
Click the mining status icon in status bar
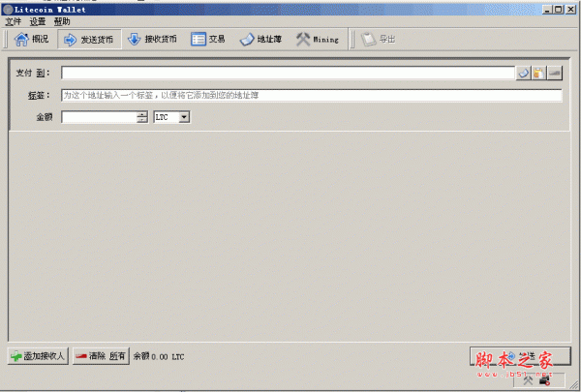[x=528, y=380]
